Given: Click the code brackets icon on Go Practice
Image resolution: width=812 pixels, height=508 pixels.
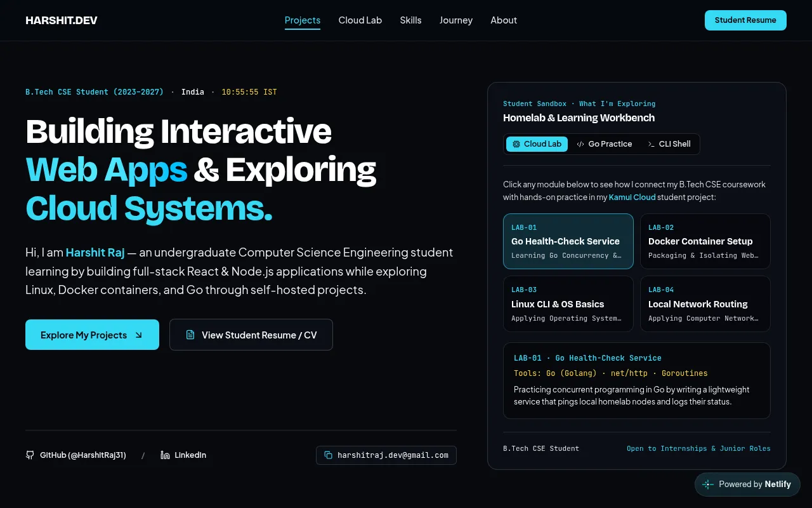Looking at the screenshot, I should click(580, 144).
